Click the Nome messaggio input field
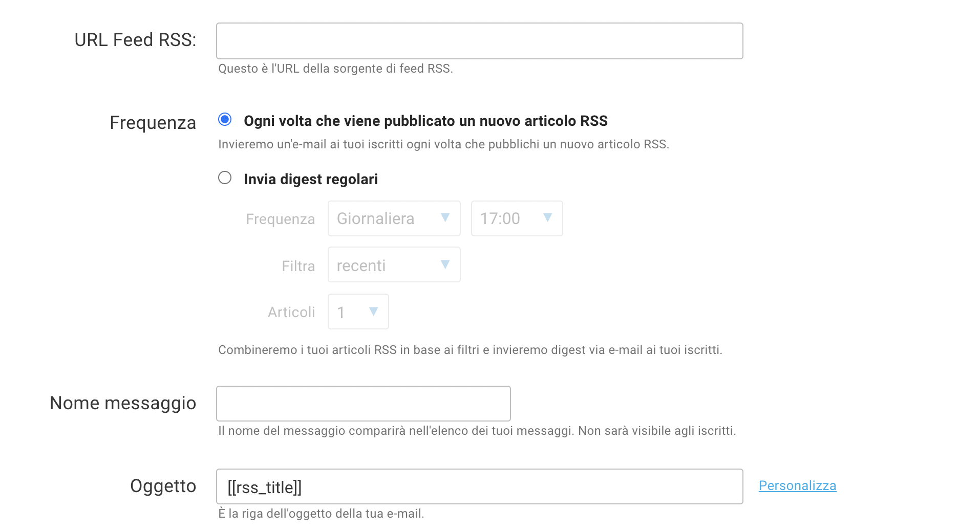This screenshot has height=532, width=980. coord(363,404)
